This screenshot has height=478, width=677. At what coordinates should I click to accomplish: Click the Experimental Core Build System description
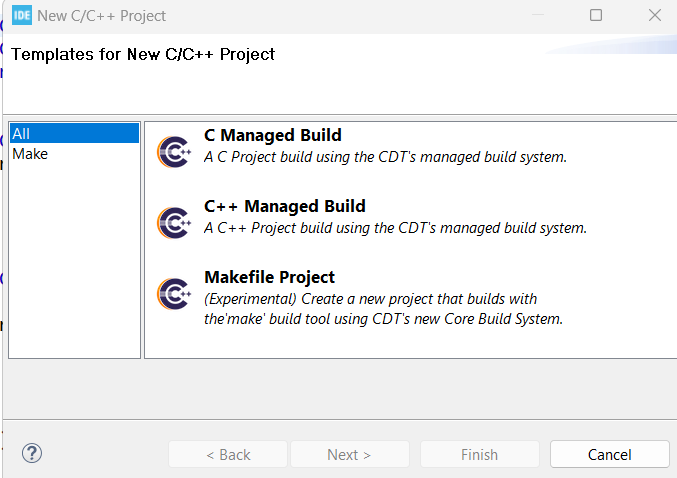click(x=383, y=310)
